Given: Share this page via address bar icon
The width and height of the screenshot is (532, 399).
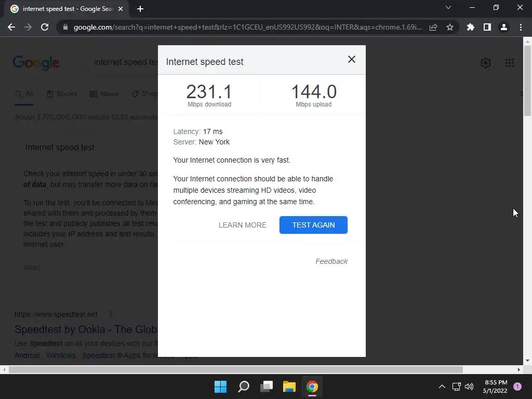Looking at the screenshot, I should pos(433,27).
